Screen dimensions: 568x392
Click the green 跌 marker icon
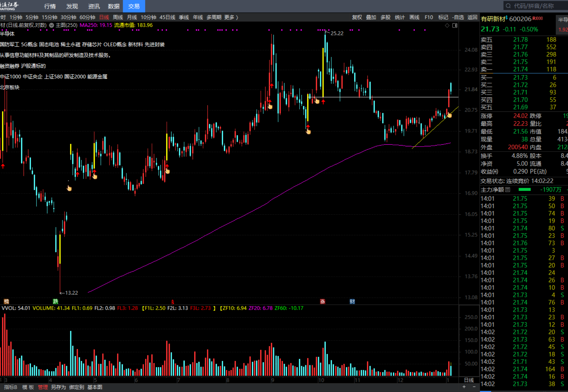coord(56,301)
